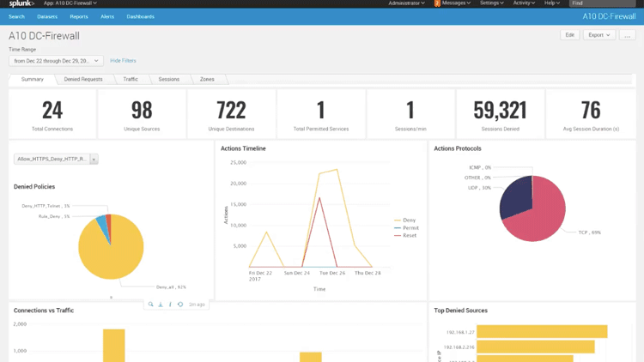
Task: Click the tallest bar in Connections vs Traffic
Action: coord(113,346)
